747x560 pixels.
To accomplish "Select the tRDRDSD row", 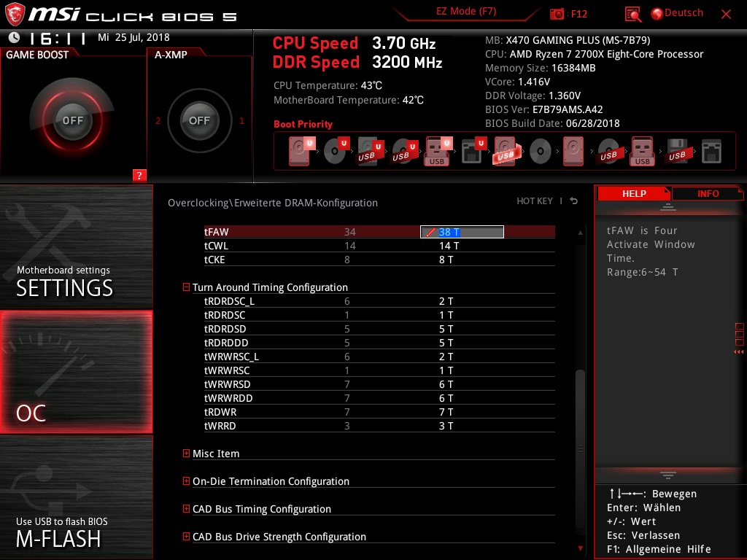I will (x=379, y=329).
